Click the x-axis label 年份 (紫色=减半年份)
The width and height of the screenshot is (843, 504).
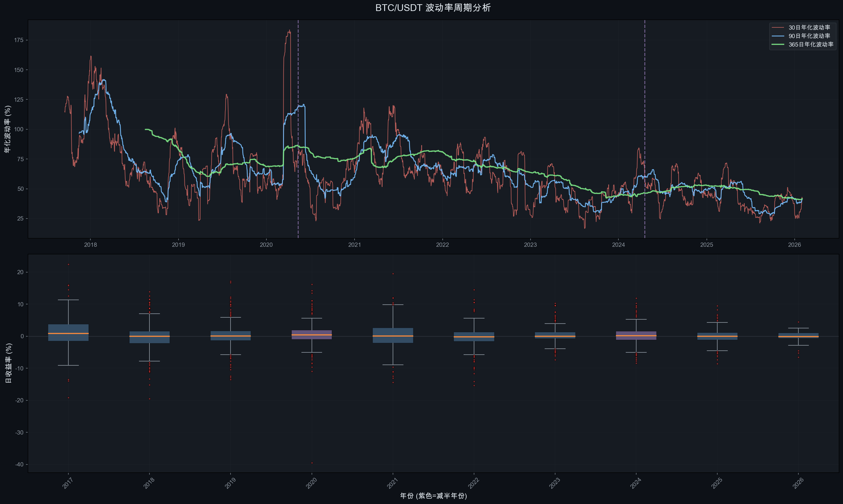[x=433, y=496]
